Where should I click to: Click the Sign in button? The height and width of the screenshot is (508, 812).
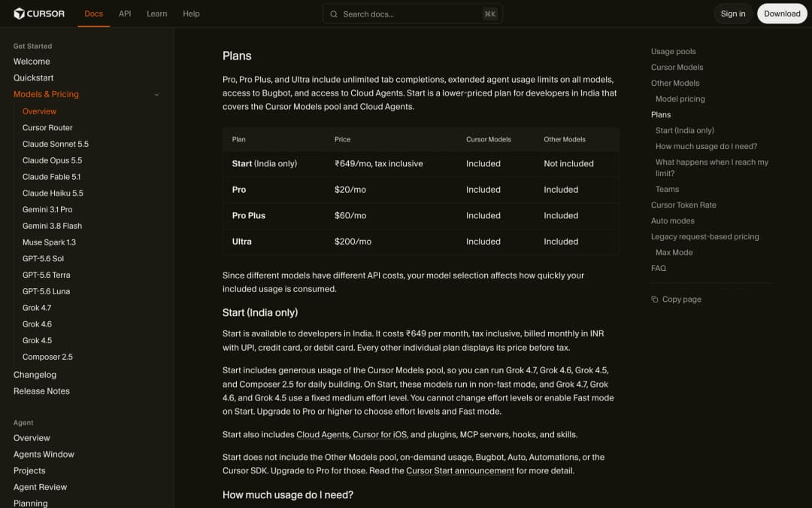point(733,14)
